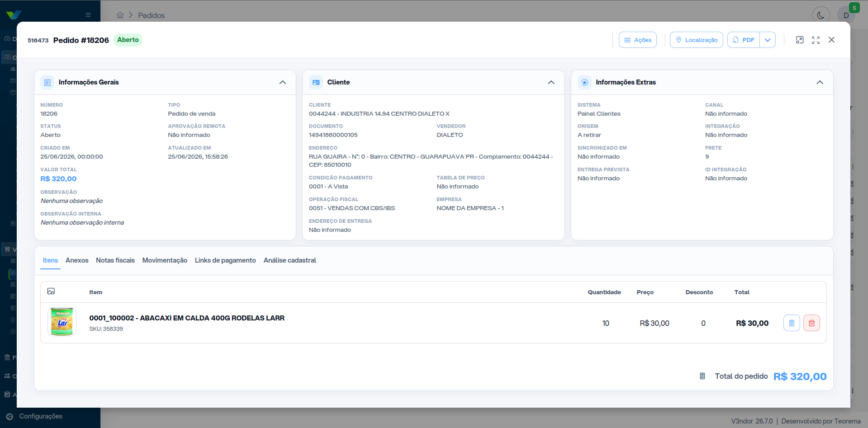
Task: Close the Pedido #18206 modal
Action: pos(831,40)
